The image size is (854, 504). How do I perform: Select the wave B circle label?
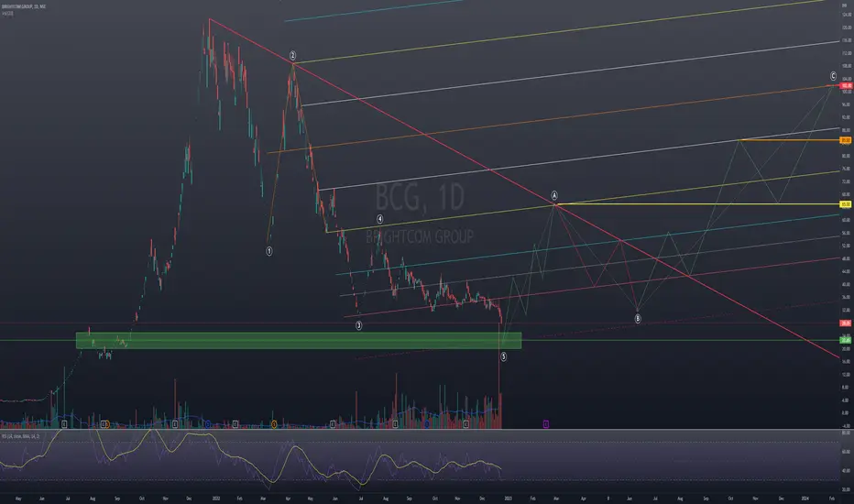point(638,319)
